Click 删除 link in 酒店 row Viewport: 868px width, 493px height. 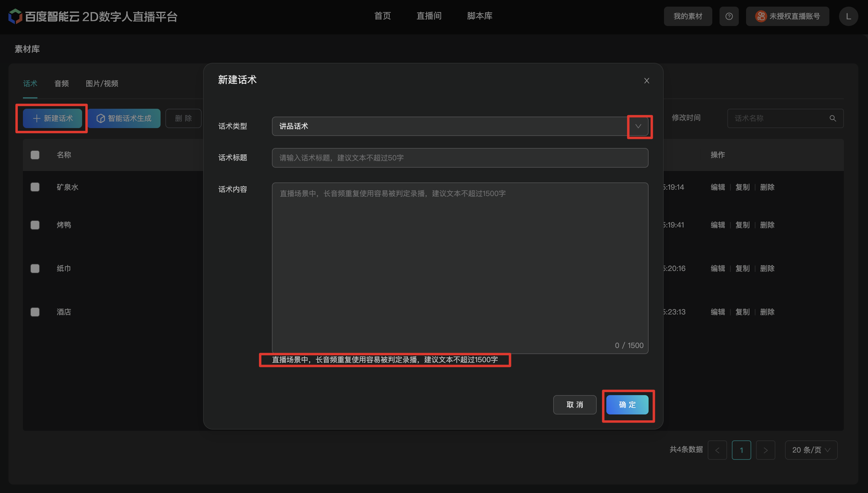point(767,312)
